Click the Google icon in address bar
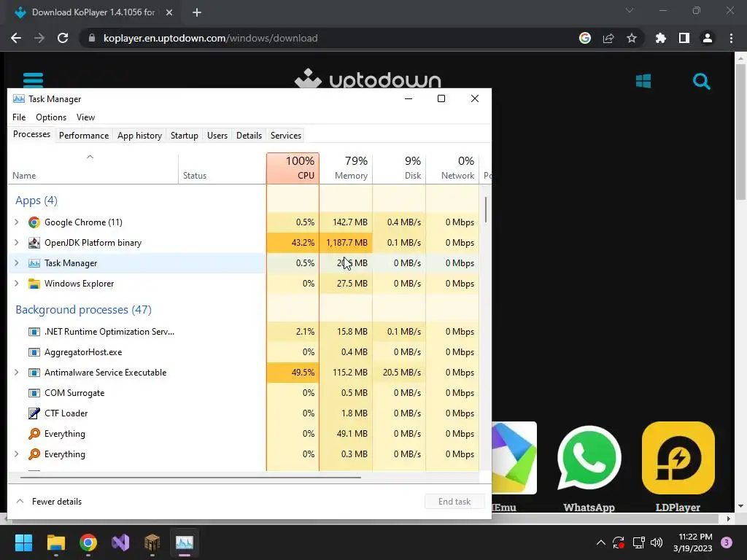Image resolution: width=747 pixels, height=560 pixels. tap(585, 38)
